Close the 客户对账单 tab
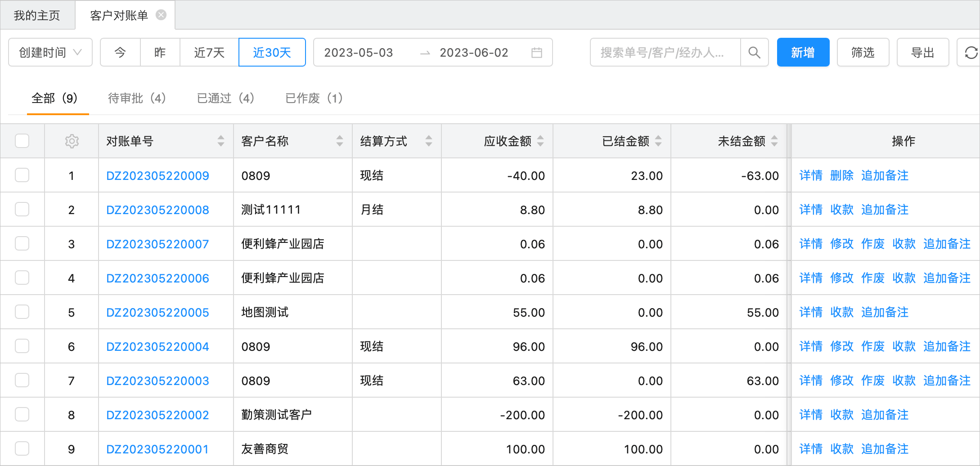 click(161, 15)
